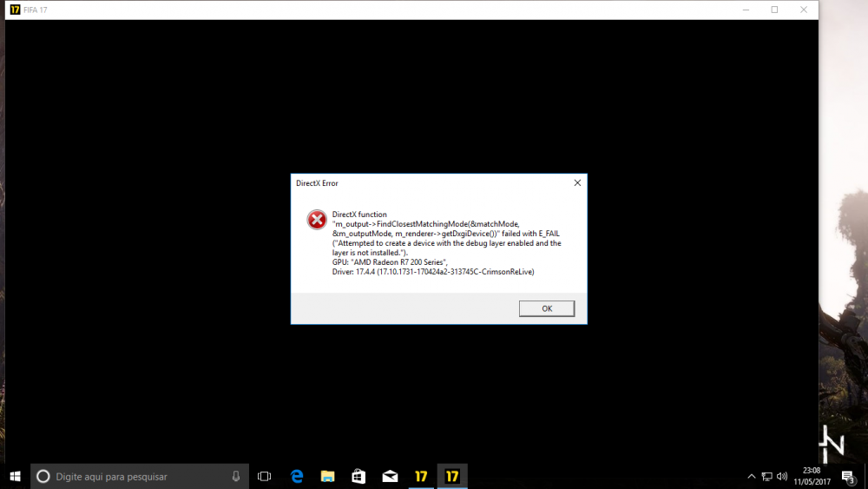This screenshot has height=489, width=868.
Task: Open the Windows Start menu
Action: pos(15,476)
